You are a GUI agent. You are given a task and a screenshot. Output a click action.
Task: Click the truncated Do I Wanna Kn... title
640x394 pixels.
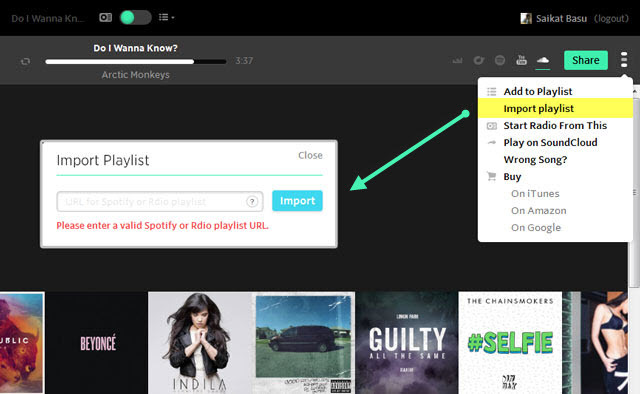48,18
